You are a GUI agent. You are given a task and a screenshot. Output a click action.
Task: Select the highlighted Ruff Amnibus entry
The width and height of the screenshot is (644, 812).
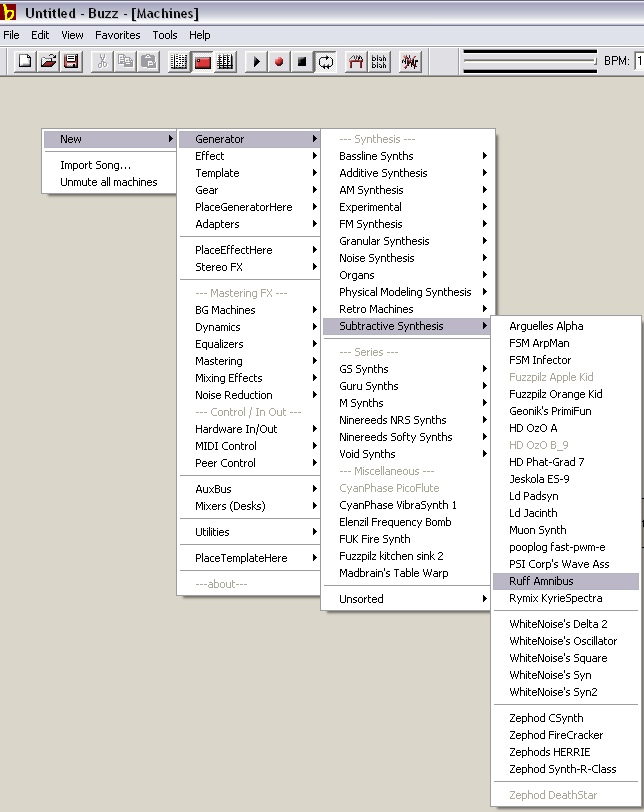[x=566, y=581]
